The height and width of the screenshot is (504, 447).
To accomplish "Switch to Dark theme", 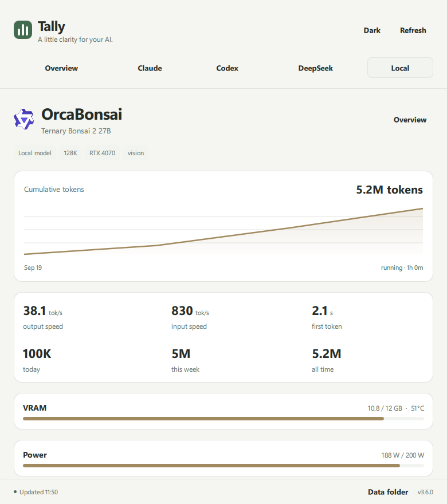I will 372,30.
